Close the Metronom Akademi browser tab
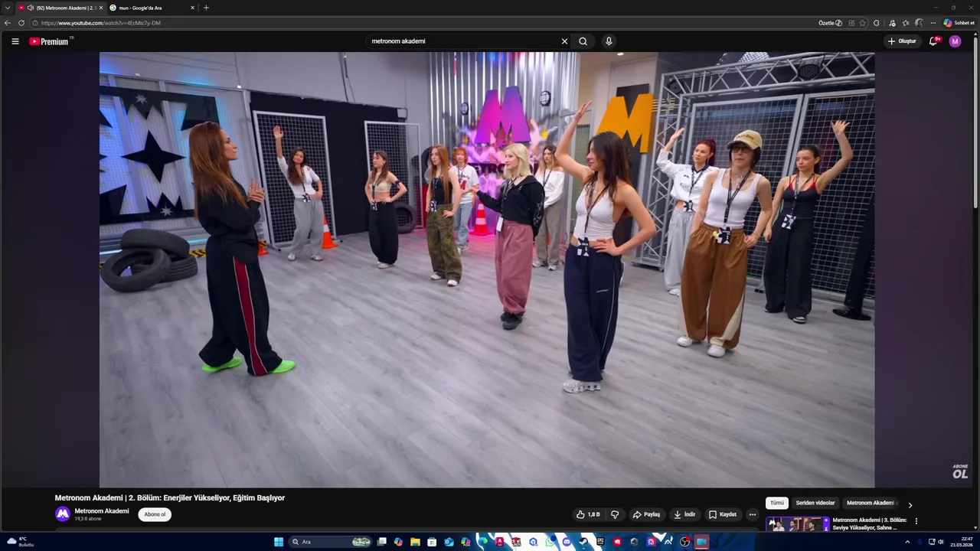This screenshot has height=551, width=980. [x=100, y=8]
